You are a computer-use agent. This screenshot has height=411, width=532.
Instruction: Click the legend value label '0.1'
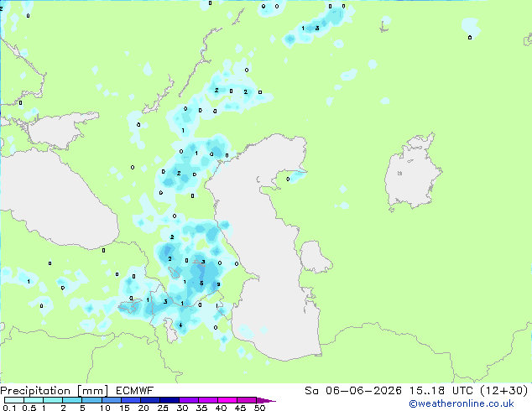pyautogui.click(x=9, y=408)
